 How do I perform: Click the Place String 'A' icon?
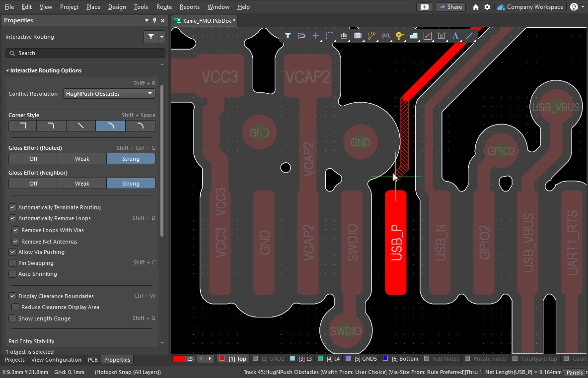click(x=455, y=36)
